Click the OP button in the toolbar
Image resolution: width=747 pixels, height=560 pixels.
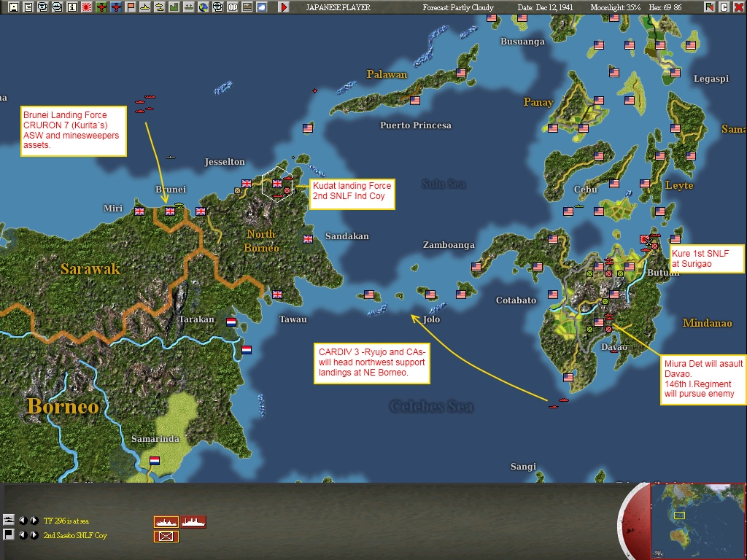[233, 7]
